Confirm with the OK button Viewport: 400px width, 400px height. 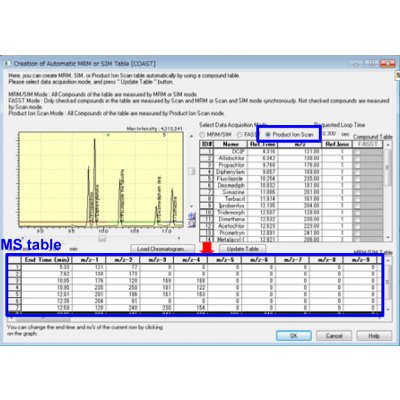pyautogui.click(x=294, y=335)
